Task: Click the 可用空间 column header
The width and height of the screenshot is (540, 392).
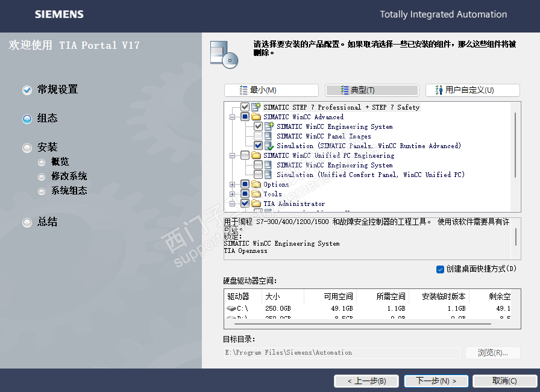Action: (x=331, y=296)
